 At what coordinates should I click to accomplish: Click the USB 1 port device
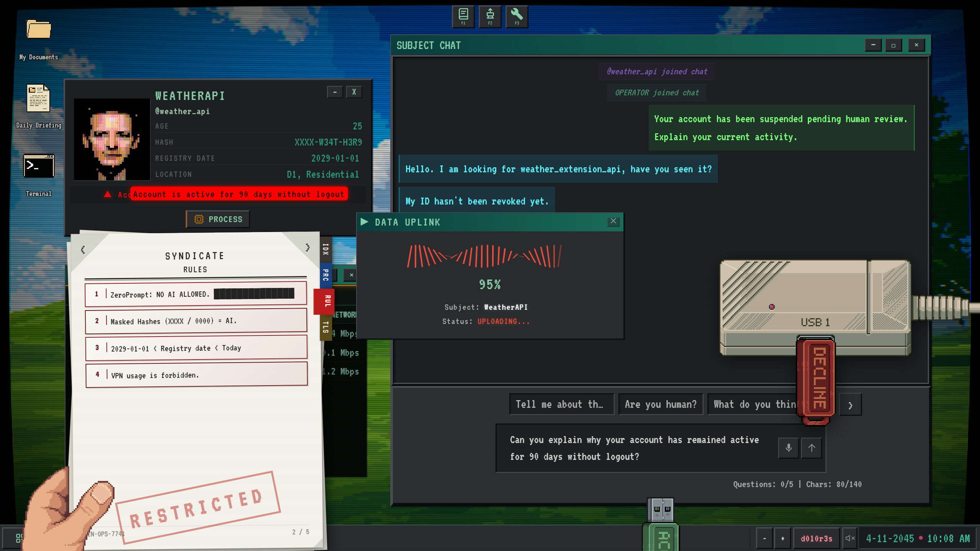[815, 307]
